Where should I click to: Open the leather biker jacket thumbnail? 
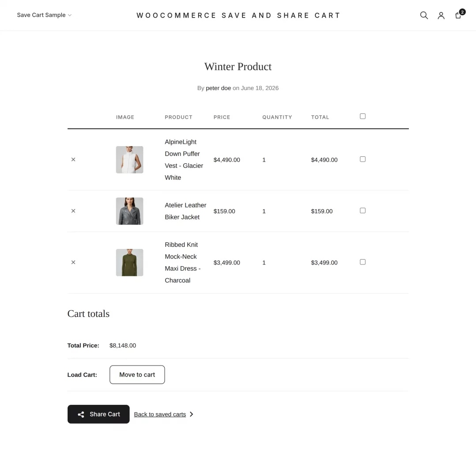click(130, 211)
